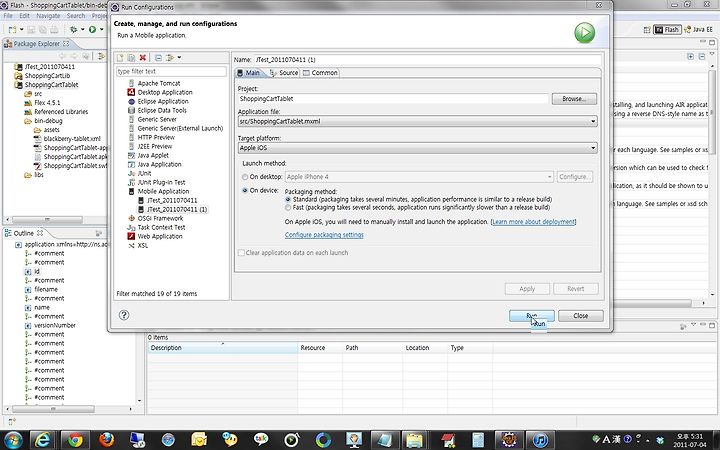
Task: Select XSL configuration type
Action: click(143, 245)
